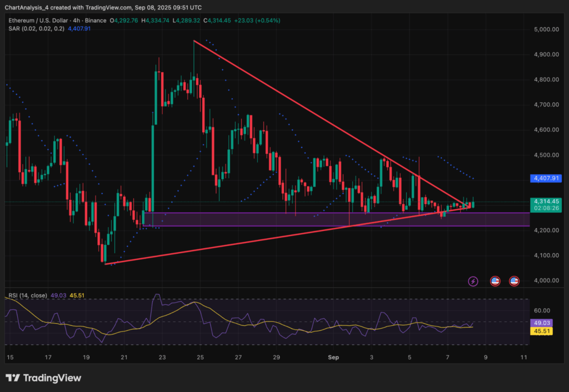This screenshot has height=392, width=569.
Task: Click the TradingView logo
Action: [43, 378]
